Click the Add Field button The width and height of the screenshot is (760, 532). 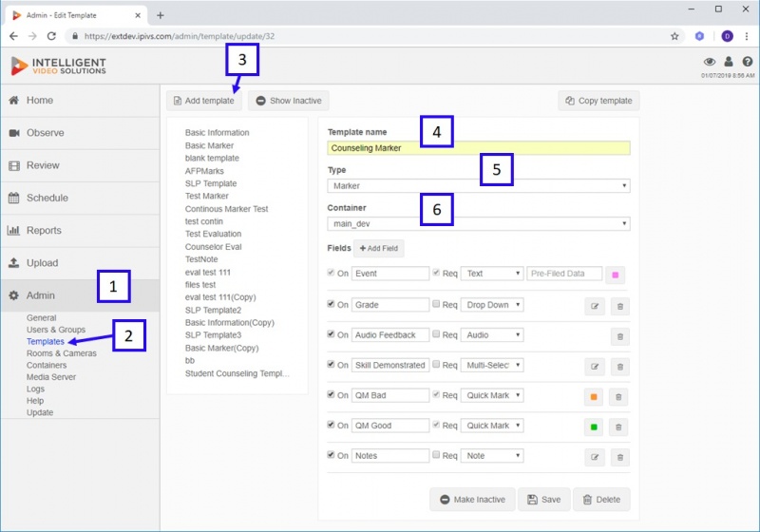378,248
